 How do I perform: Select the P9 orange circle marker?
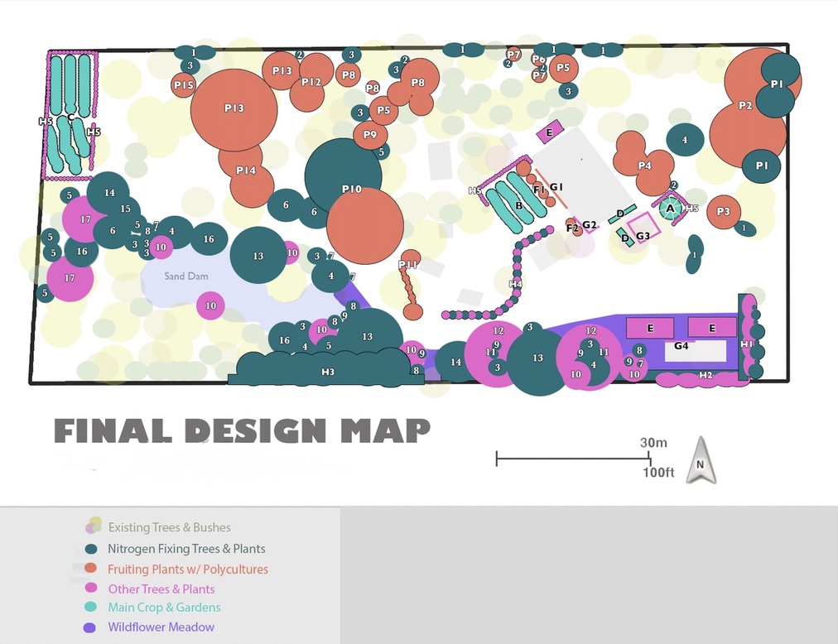pyautogui.click(x=369, y=135)
